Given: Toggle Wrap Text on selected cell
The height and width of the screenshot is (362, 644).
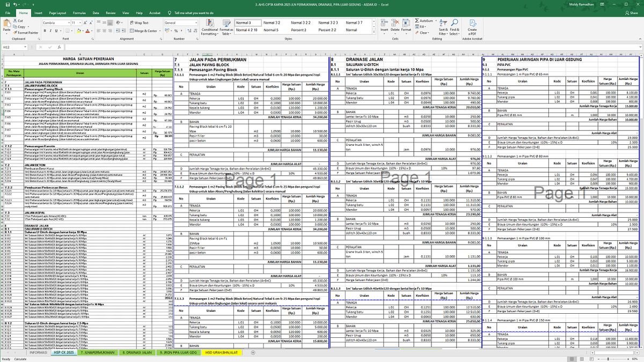Looking at the screenshot, I should [140, 23].
